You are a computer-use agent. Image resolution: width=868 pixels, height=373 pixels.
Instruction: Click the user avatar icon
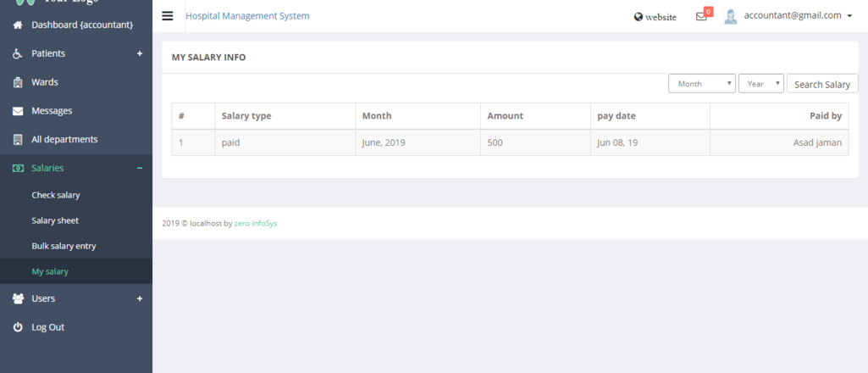731,16
